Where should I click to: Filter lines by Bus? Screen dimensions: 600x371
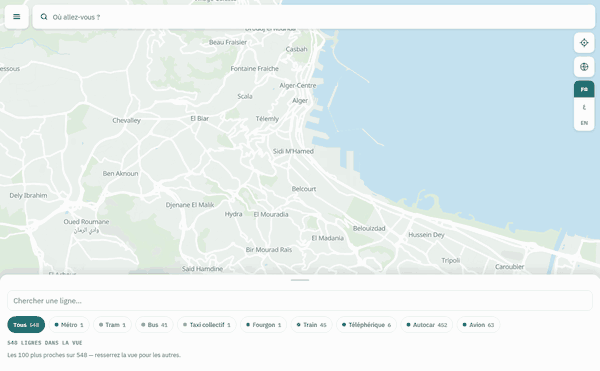pyautogui.click(x=154, y=325)
